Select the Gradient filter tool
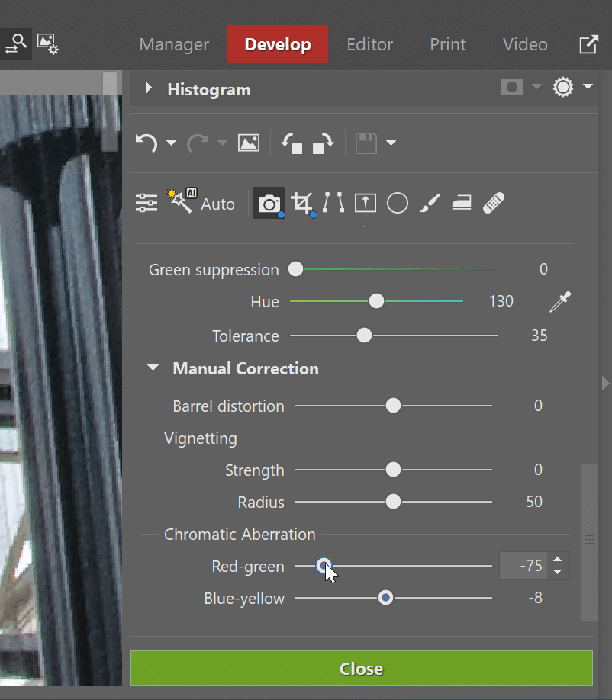Viewport: 612px width, 700px height. coord(366,204)
